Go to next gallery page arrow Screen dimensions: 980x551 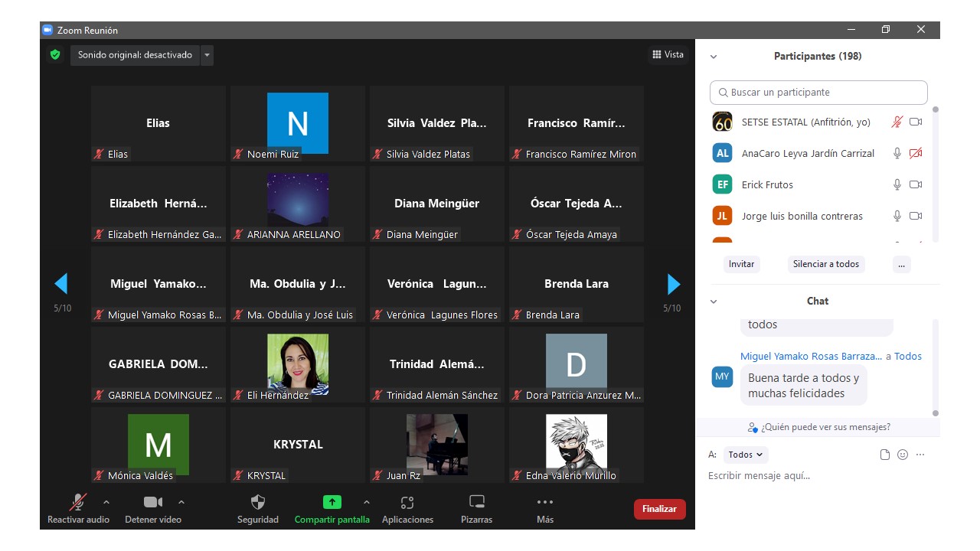coord(674,285)
